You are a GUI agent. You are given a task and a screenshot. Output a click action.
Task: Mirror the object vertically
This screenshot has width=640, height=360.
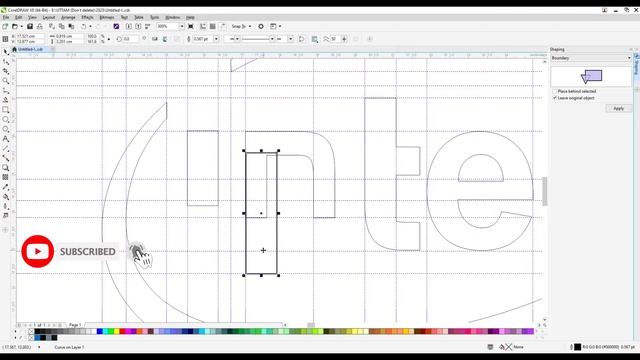pos(164,39)
